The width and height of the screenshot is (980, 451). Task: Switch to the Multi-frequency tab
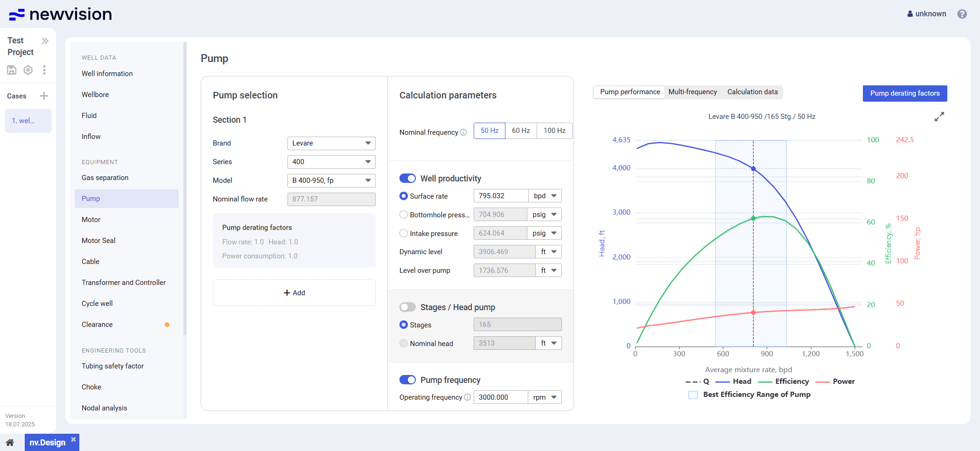[693, 92]
